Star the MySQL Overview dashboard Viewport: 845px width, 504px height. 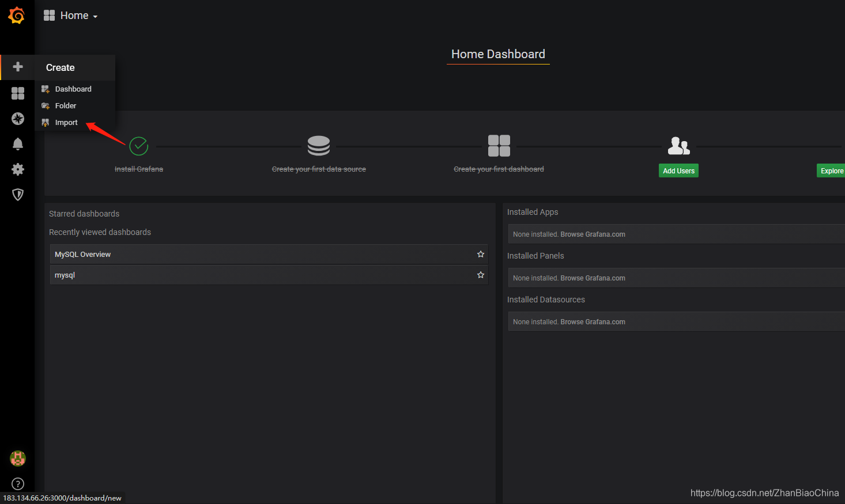tap(481, 254)
